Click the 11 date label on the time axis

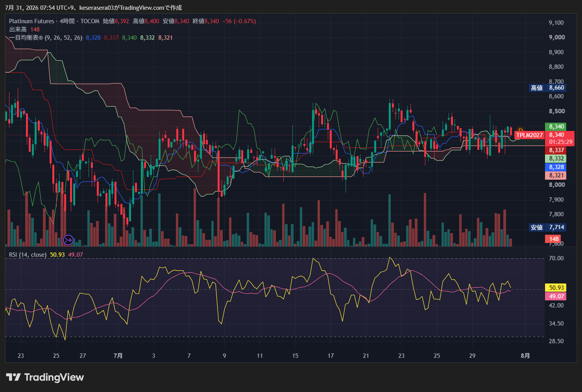[x=259, y=356]
